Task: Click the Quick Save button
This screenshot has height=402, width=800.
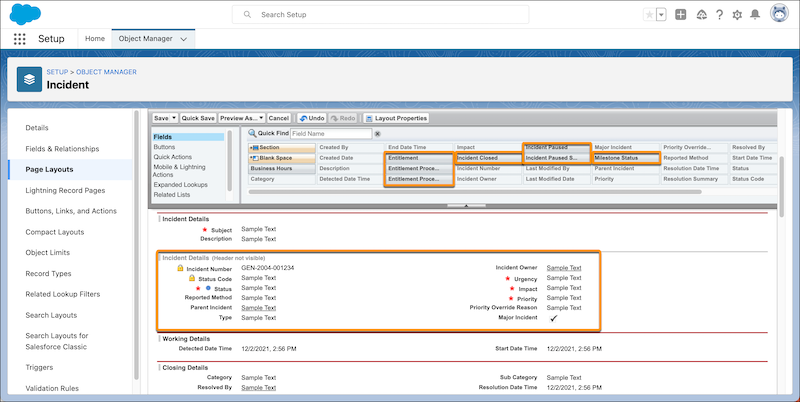Action: coord(198,118)
